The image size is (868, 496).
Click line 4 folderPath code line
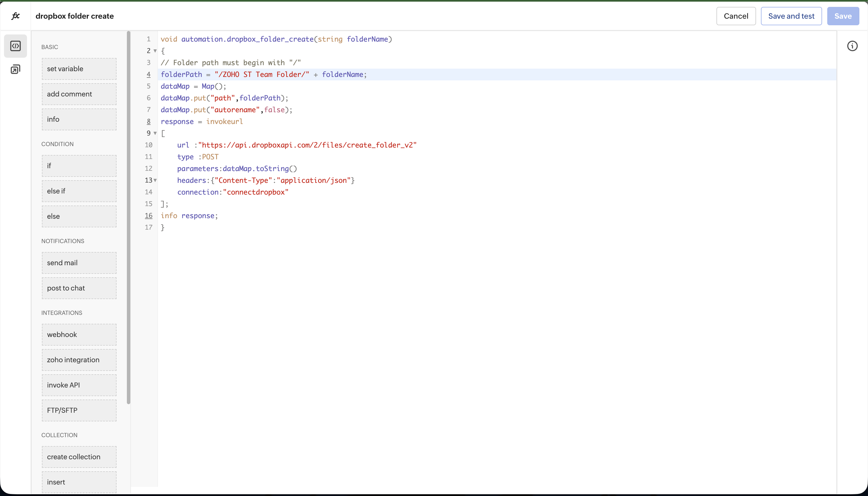263,75
